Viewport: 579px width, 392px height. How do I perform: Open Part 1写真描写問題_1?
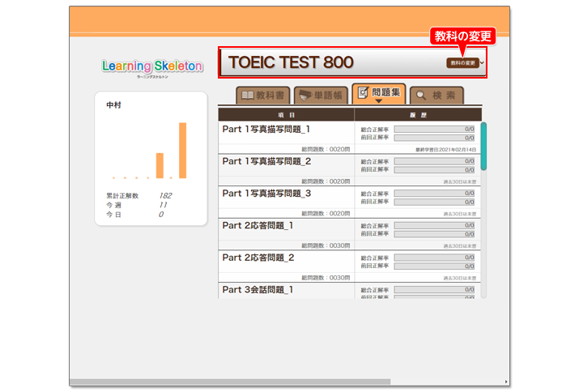click(266, 130)
